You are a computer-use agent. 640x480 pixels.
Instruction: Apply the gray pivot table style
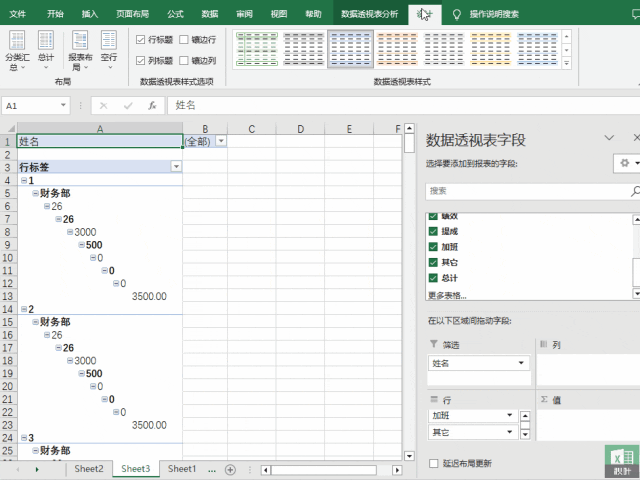tap(304, 49)
